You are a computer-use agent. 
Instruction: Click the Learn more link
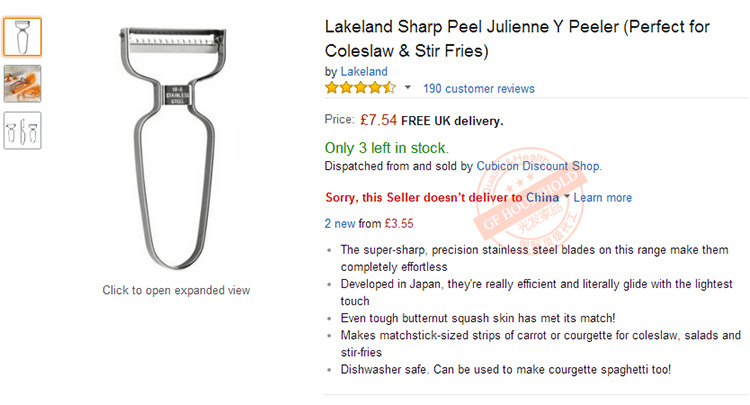[603, 198]
